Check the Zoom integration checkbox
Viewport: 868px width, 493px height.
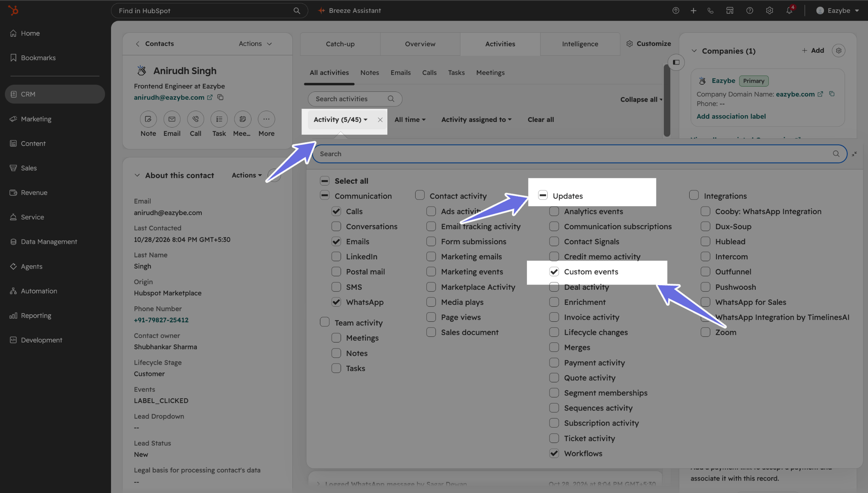[x=705, y=332]
